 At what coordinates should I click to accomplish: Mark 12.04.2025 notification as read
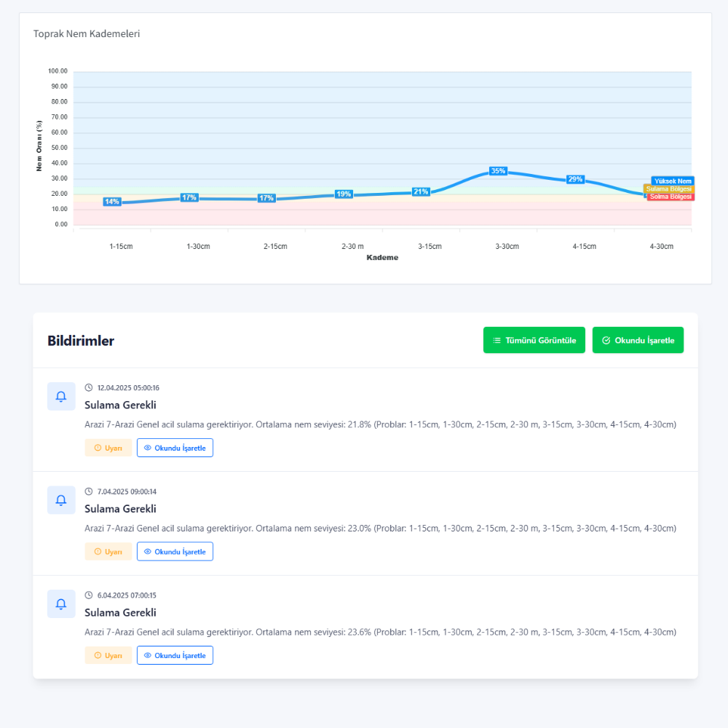175,448
